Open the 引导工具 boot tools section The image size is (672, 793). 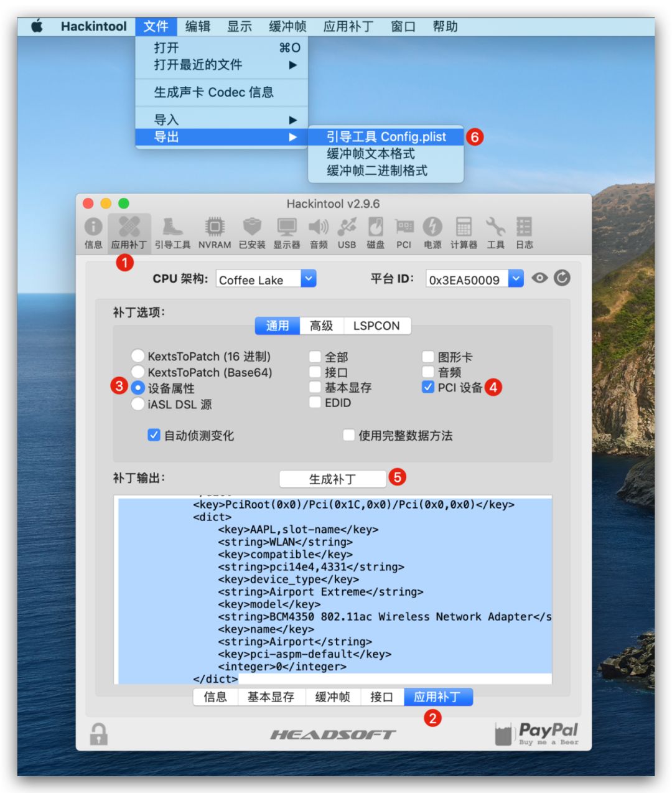click(x=172, y=233)
